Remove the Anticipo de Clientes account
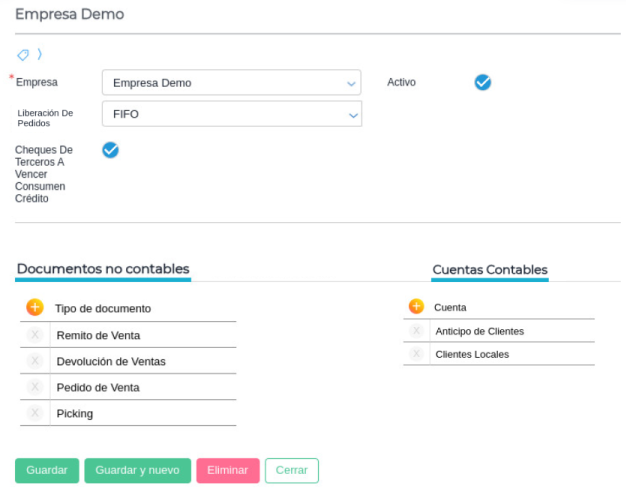This screenshot has width=626, height=491. click(416, 331)
